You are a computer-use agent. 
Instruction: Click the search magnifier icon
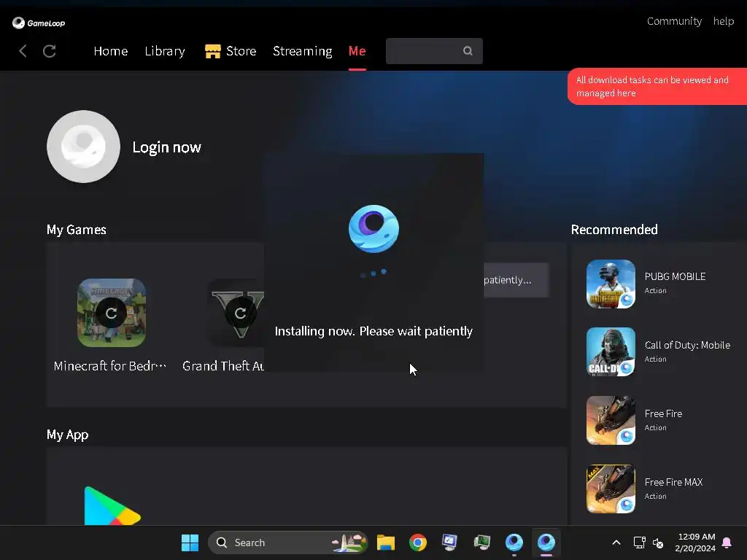click(x=468, y=51)
